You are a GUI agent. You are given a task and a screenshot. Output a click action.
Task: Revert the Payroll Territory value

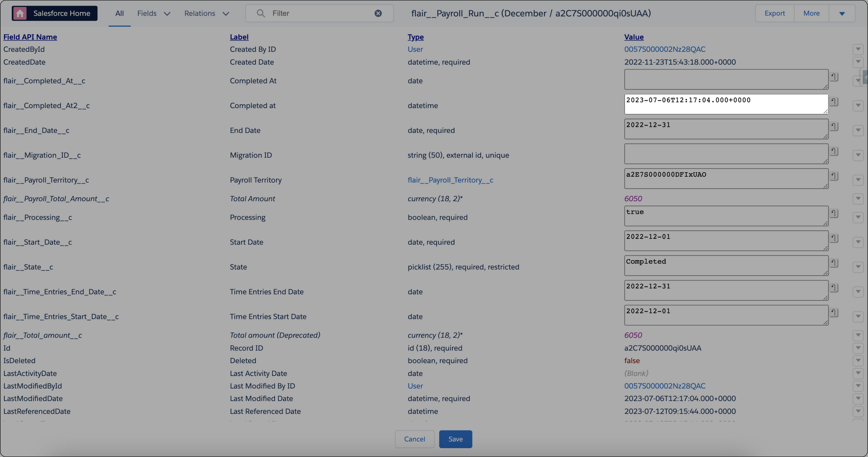834,176
